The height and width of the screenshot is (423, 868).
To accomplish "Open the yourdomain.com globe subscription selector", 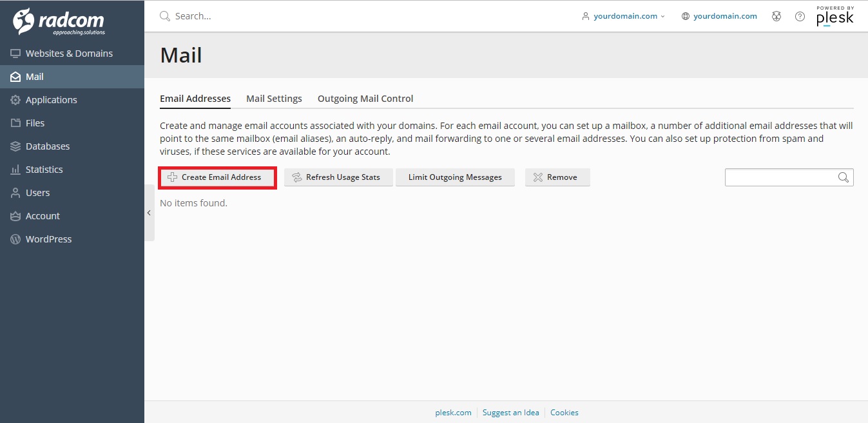I will (x=719, y=16).
